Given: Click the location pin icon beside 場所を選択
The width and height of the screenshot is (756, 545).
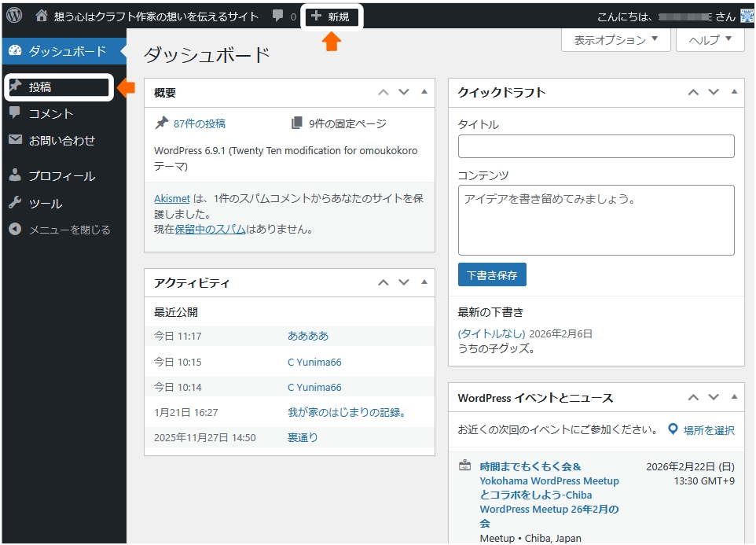Looking at the screenshot, I should [x=673, y=429].
